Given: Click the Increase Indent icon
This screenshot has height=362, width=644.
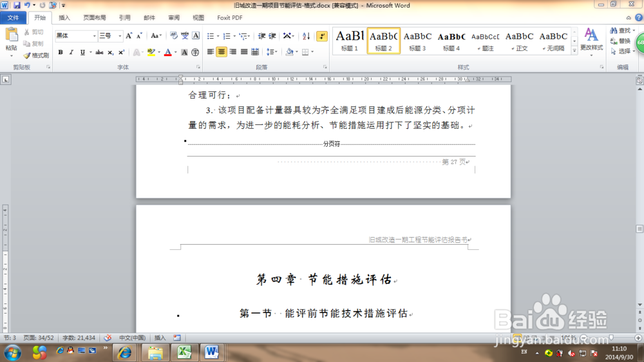Looking at the screenshot, I should (272, 36).
